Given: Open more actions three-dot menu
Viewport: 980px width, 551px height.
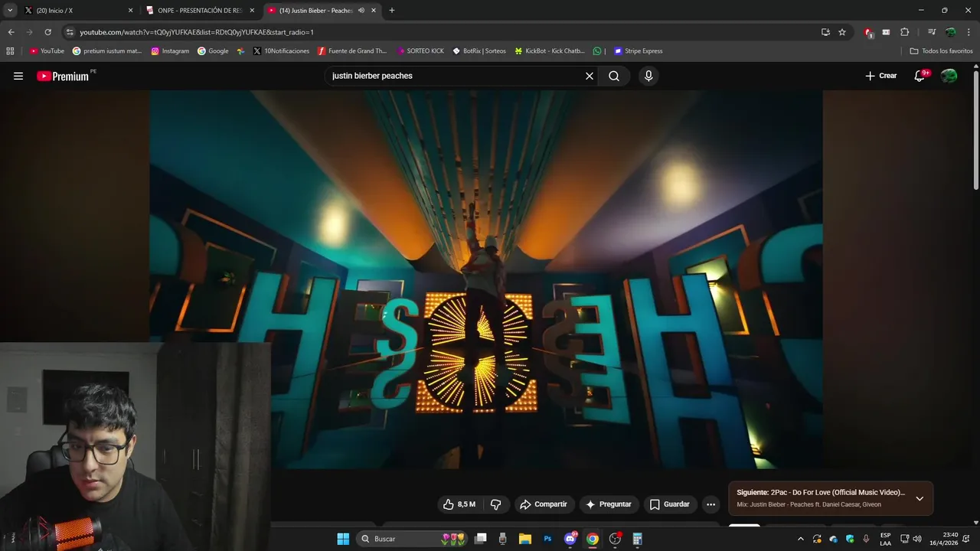Looking at the screenshot, I should coord(710,504).
